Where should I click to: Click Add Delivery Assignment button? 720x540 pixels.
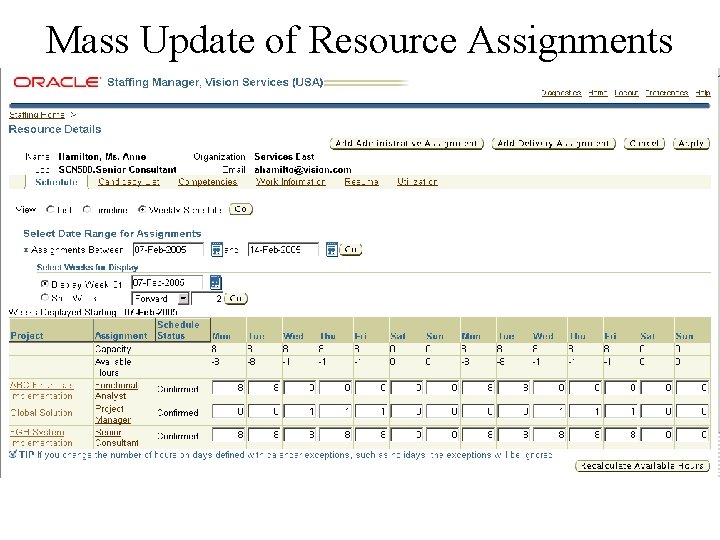[x=553, y=144]
